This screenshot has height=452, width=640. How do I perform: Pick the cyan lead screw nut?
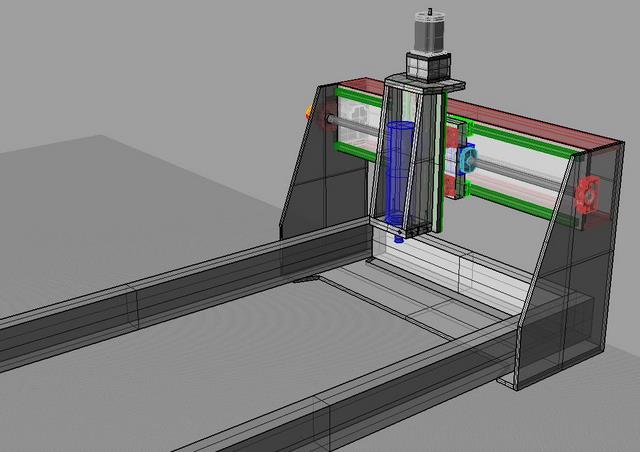[467, 159]
